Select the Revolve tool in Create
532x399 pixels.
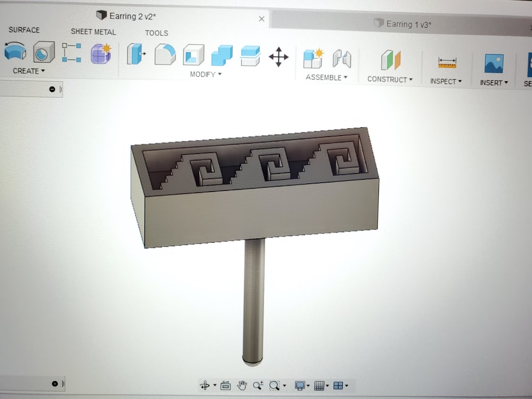click(15, 51)
